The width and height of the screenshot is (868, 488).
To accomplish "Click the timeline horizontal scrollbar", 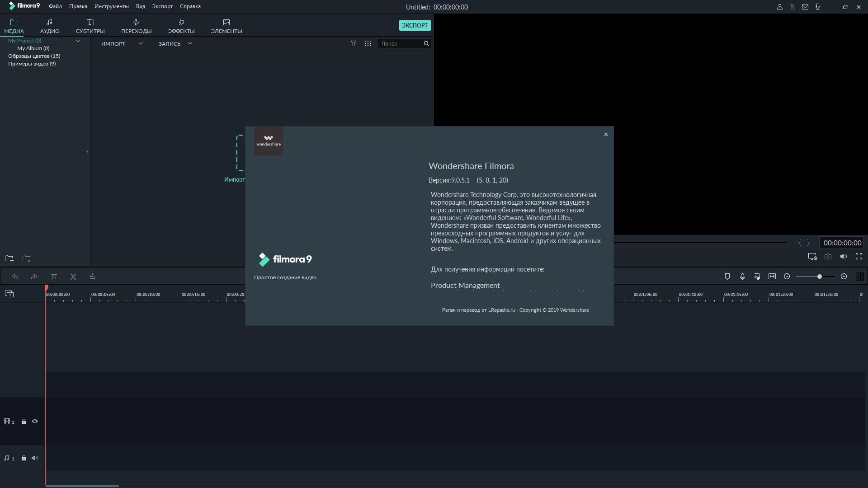I will coord(82,486).
